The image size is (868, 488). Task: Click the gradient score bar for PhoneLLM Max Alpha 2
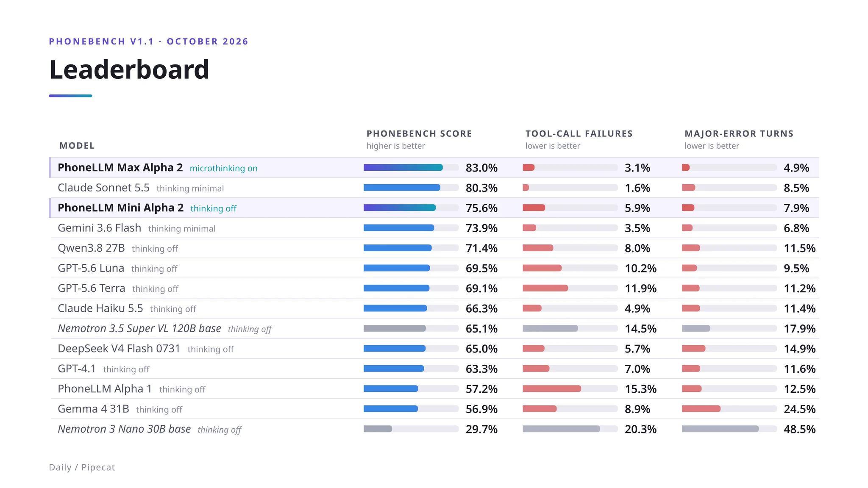click(403, 167)
